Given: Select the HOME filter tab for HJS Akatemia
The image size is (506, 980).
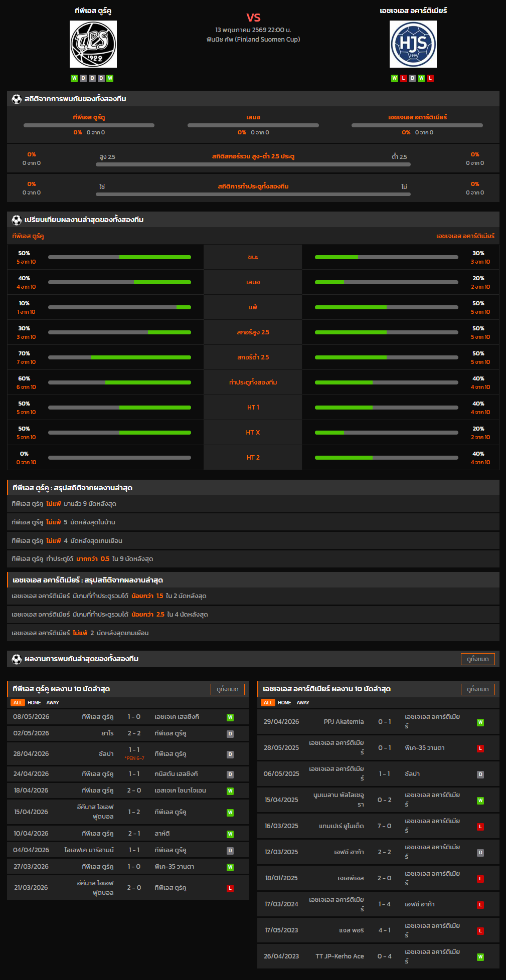Looking at the screenshot, I should (284, 703).
